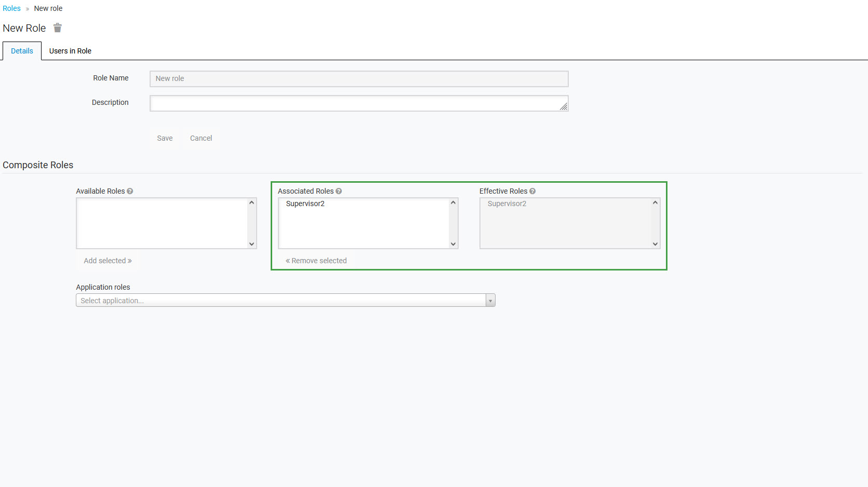868x487 pixels.
Task: Follow the Roles breadcrumb link
Action: (x=11, y=8)
